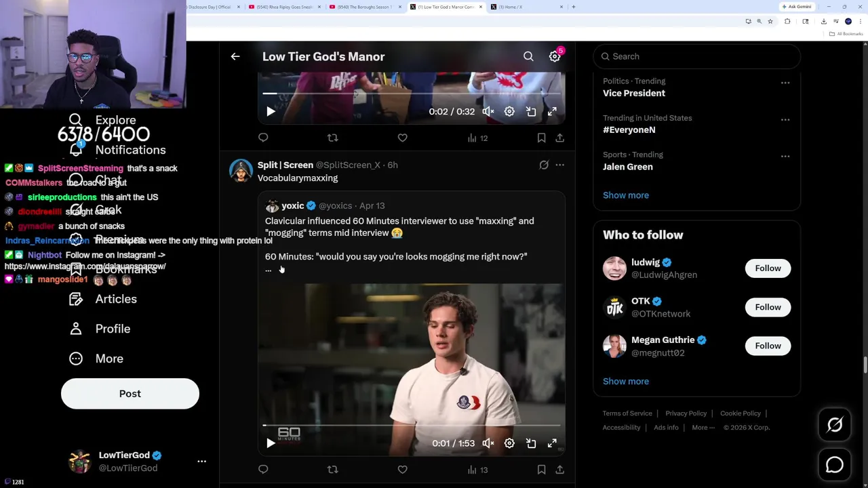Unmute the top video with speaker icon

(x=488, y=111)
